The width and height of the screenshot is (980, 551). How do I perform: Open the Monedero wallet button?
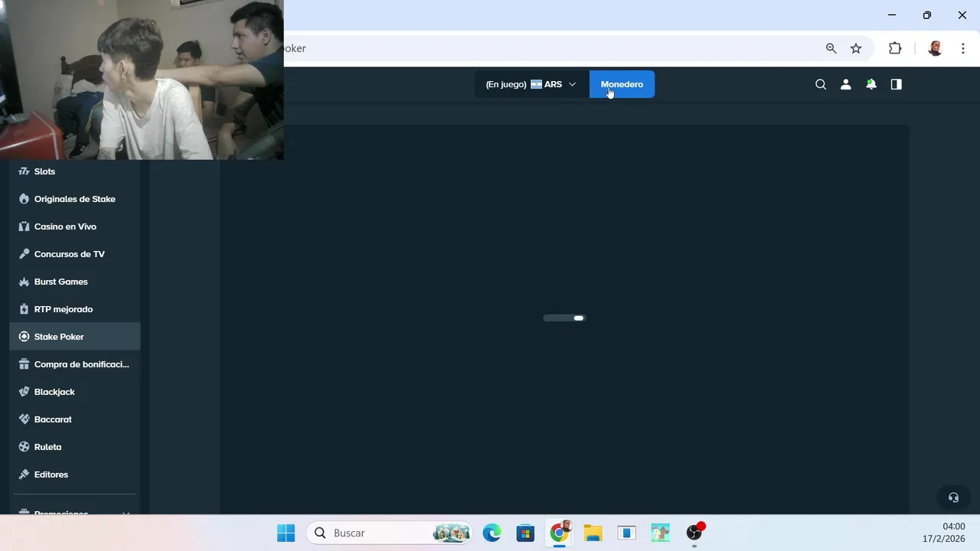[x=622, y=84]
